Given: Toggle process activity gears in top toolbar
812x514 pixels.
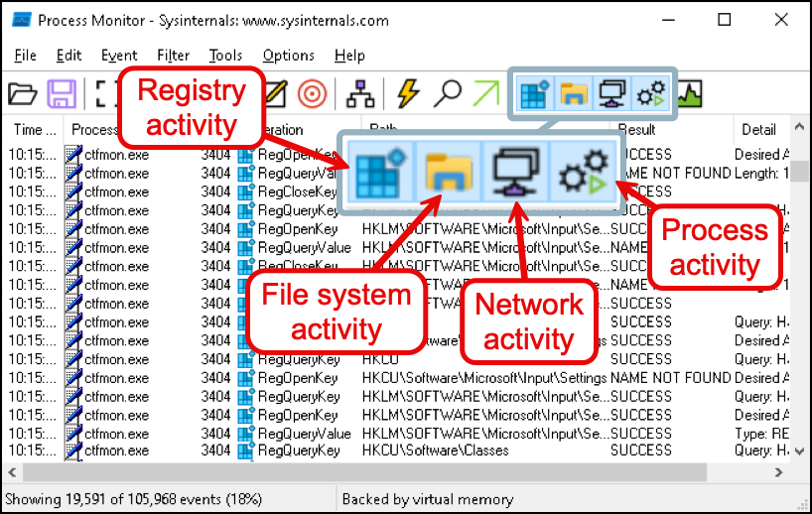Looking at the screenshot, I should [x=650, y=93].
